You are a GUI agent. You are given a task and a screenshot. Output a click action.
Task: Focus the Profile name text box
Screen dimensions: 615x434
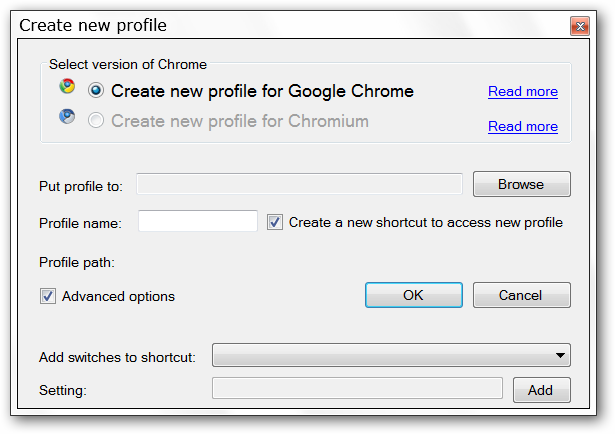198,222
